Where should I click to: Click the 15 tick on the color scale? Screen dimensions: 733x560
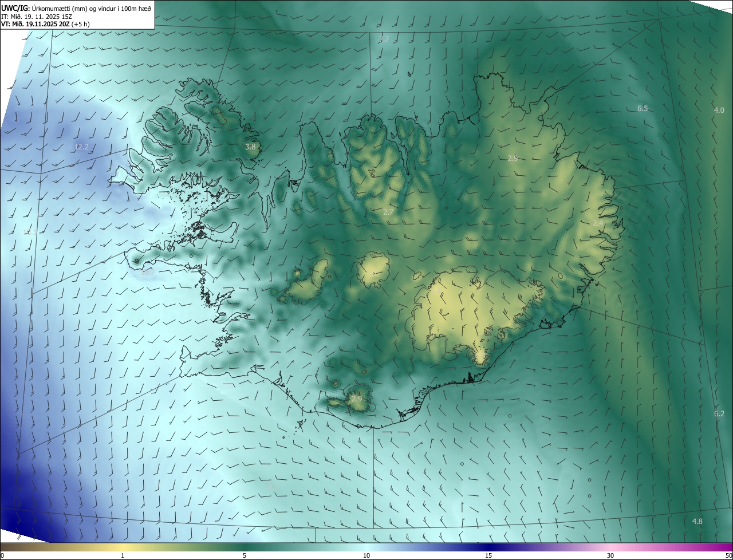[x=488, y=556]
